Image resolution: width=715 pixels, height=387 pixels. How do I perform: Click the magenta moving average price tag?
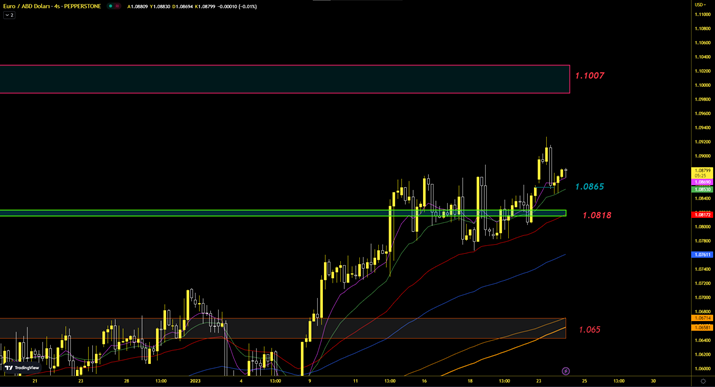click(702, 182)
